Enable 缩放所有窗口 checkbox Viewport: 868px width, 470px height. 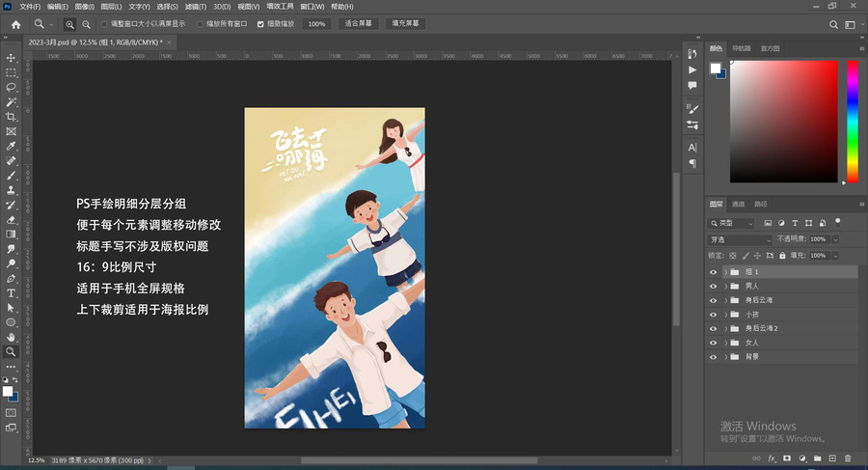(x=200, y=24)
